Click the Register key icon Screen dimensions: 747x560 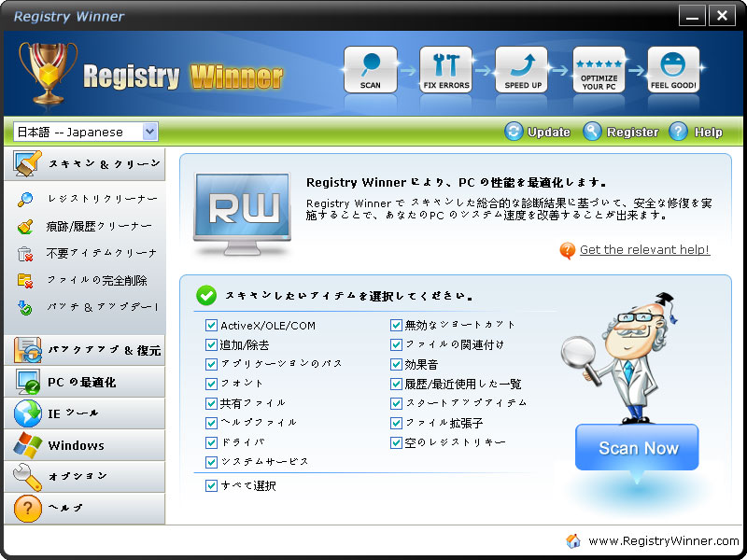[592, 132]
